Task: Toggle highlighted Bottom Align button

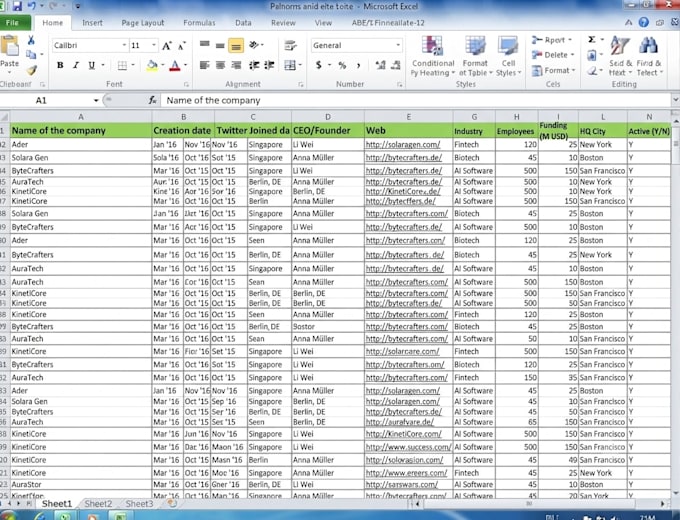Action: [236, 45]
